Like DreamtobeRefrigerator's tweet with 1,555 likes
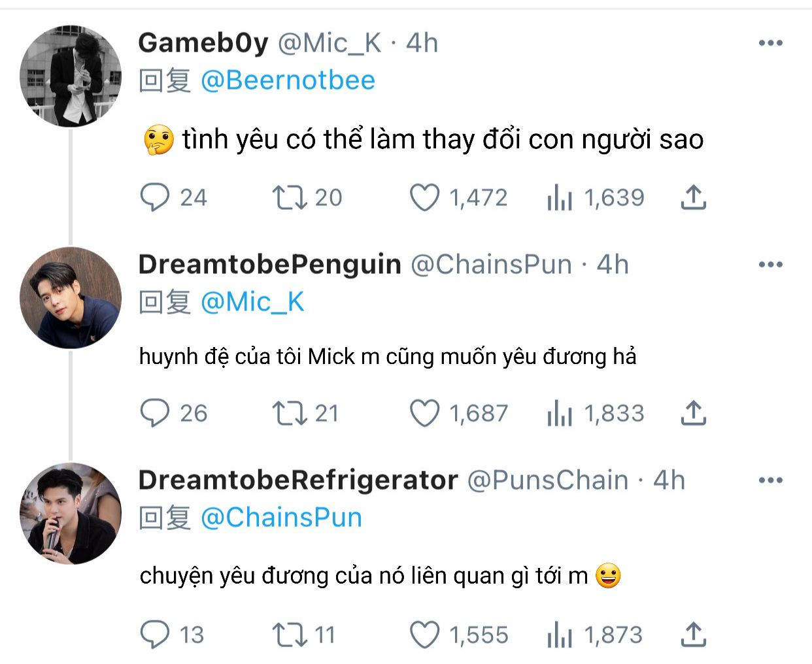The image size is (812, 664). tap(425, 635)
